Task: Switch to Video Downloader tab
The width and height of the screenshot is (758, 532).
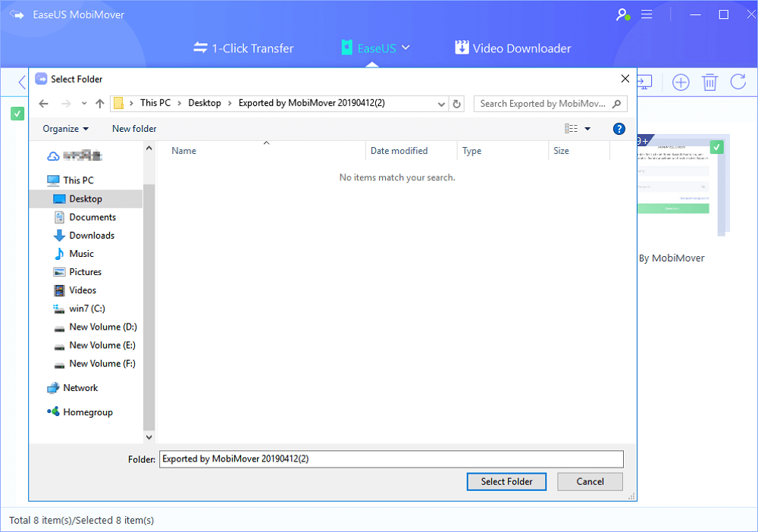Action: click(x=513, y=48)
